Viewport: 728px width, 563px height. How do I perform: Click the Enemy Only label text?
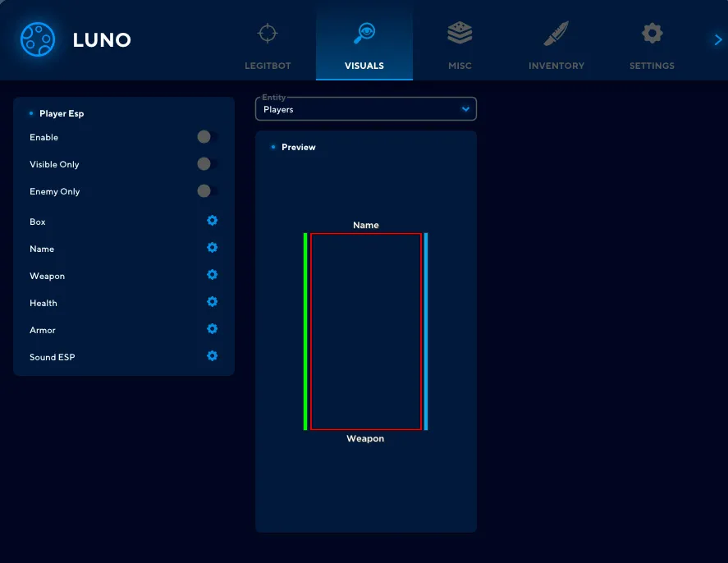55,192
